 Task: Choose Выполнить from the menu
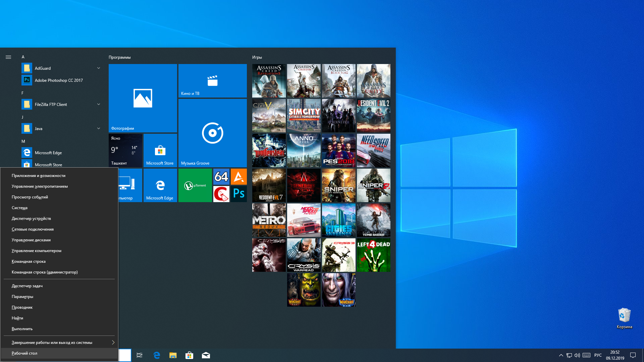tap(59, 329)
